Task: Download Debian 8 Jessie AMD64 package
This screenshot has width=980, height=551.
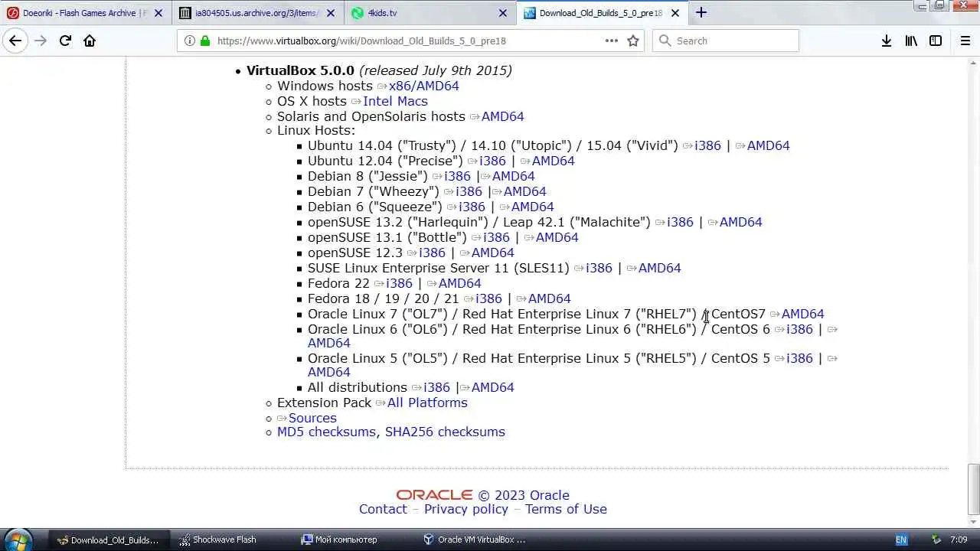Action: pyautogui.click(x=513, y=176)
